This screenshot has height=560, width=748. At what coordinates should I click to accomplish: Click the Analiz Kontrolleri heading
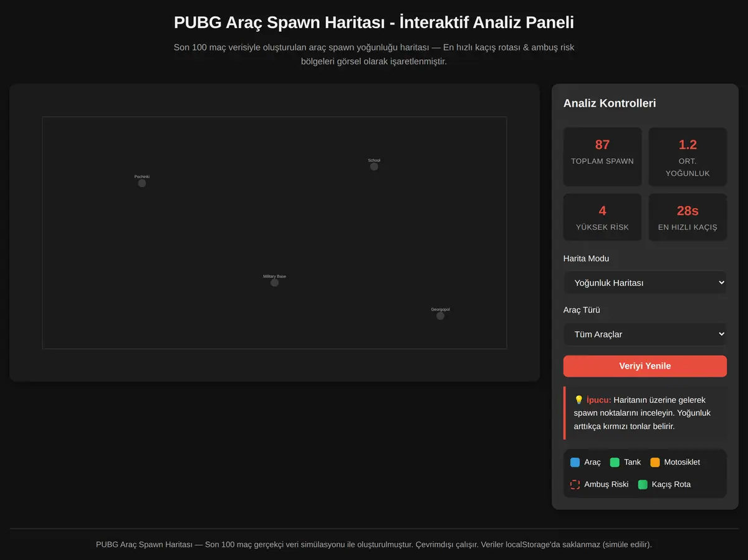[610, 104]
